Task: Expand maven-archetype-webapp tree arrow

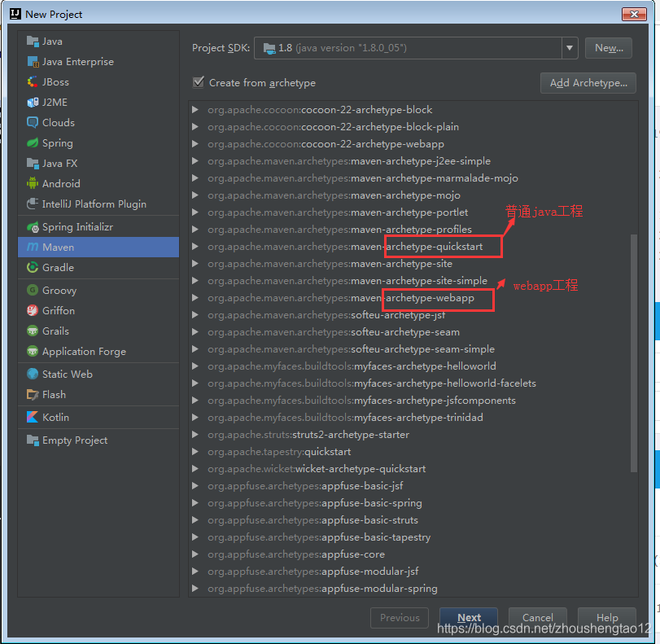Action: tap(195, 298)
